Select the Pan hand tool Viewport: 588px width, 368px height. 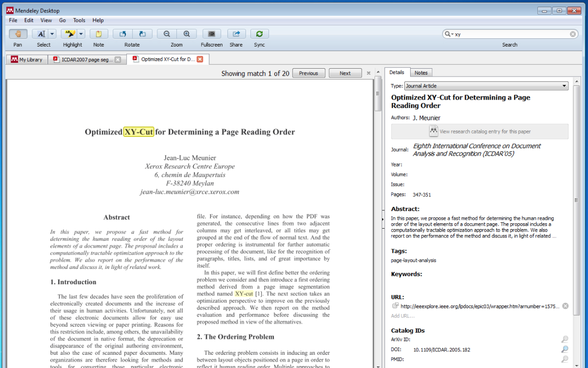18,34
